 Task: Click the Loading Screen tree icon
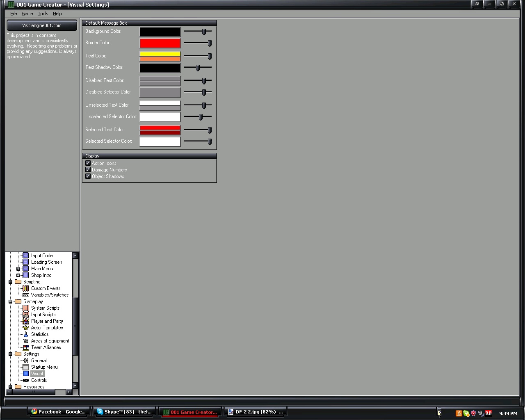click(x=26, y=262)
